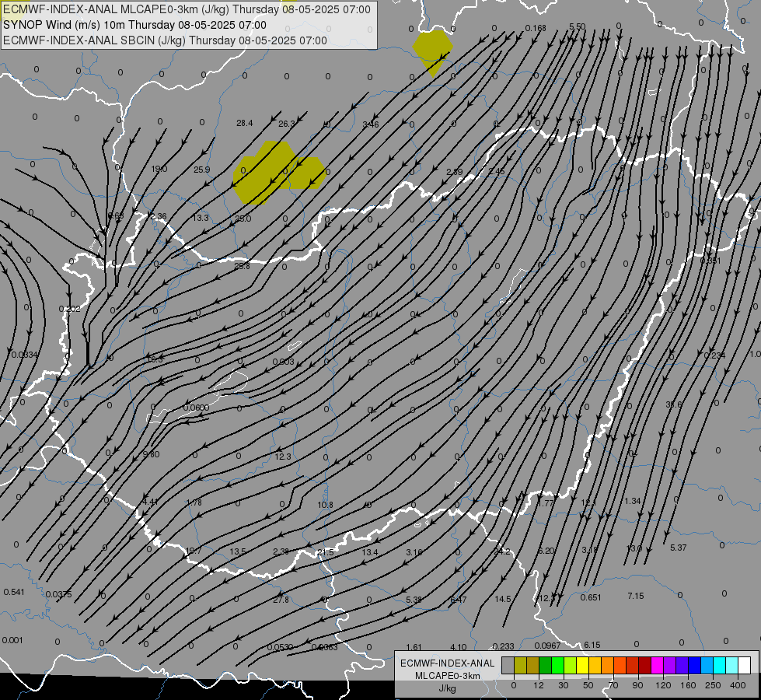
Task: Click the grid value 4.41
Action: (x=150, y=502)
